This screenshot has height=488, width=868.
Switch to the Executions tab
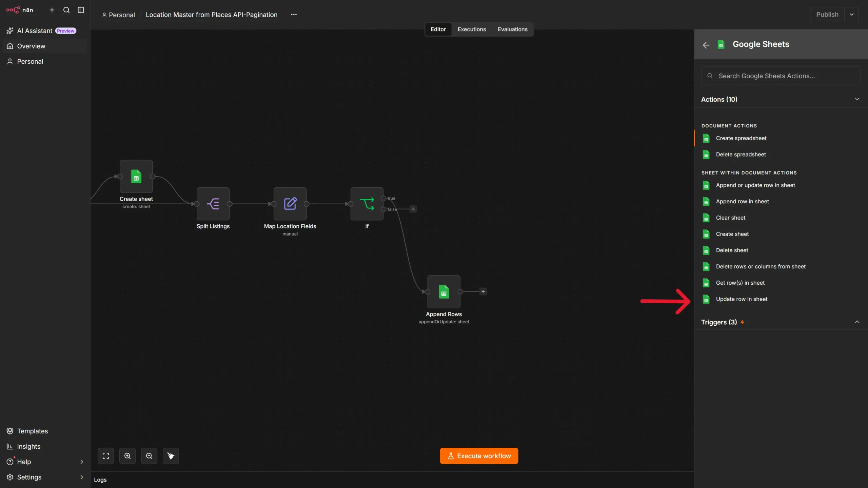(471, 29)
